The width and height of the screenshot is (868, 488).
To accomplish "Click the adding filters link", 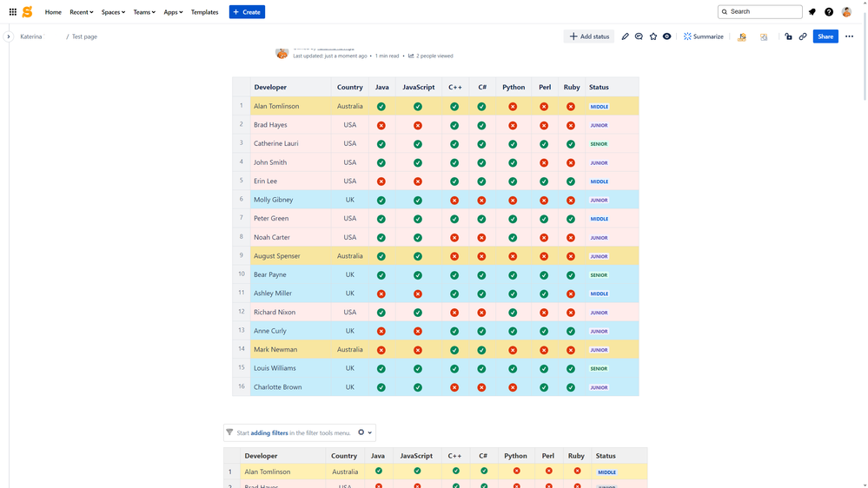I will 269,432.
